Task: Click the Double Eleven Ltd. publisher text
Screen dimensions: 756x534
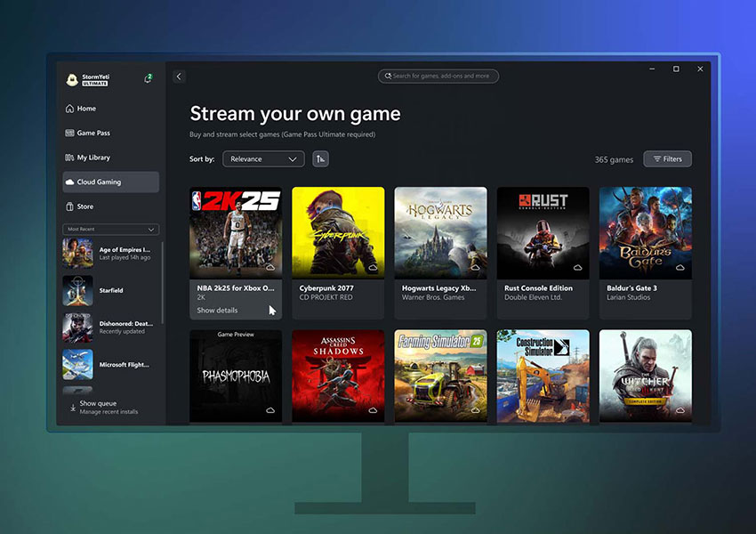Action: point(534,297)
